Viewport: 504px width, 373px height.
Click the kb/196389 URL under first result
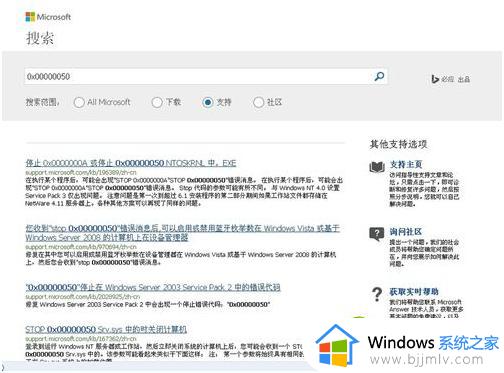pyautogui.click(x=81, y=172)
